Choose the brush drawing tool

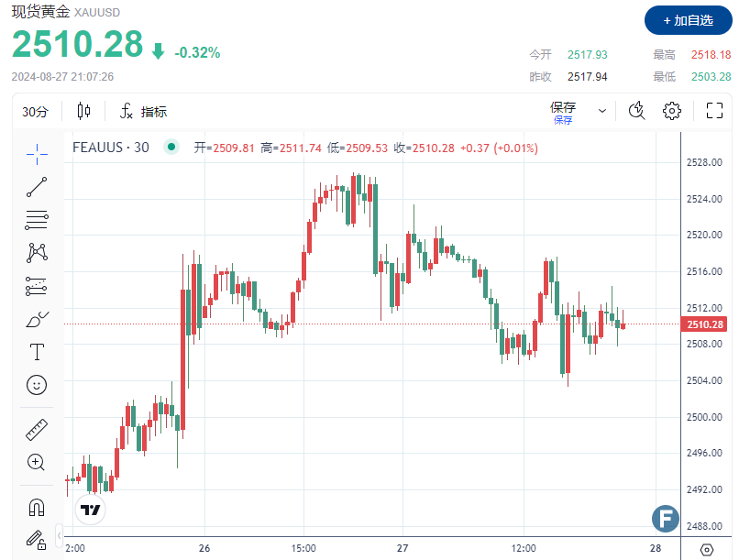(37, 319)
